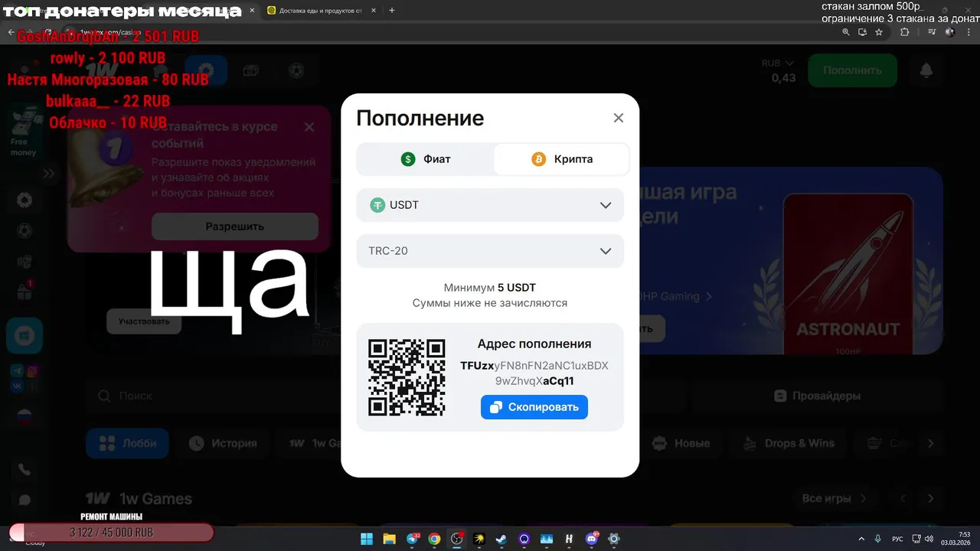Open OBS Studio from the taskbar

point(457,539)
